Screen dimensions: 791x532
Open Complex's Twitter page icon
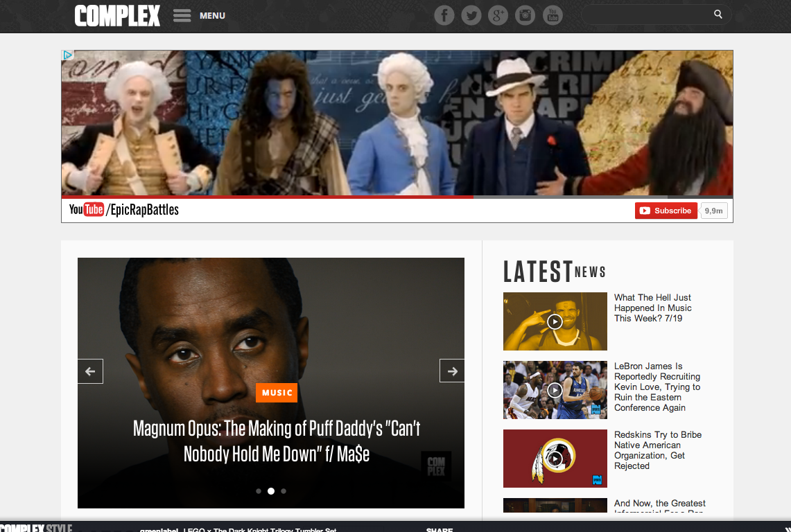point(471,15)
